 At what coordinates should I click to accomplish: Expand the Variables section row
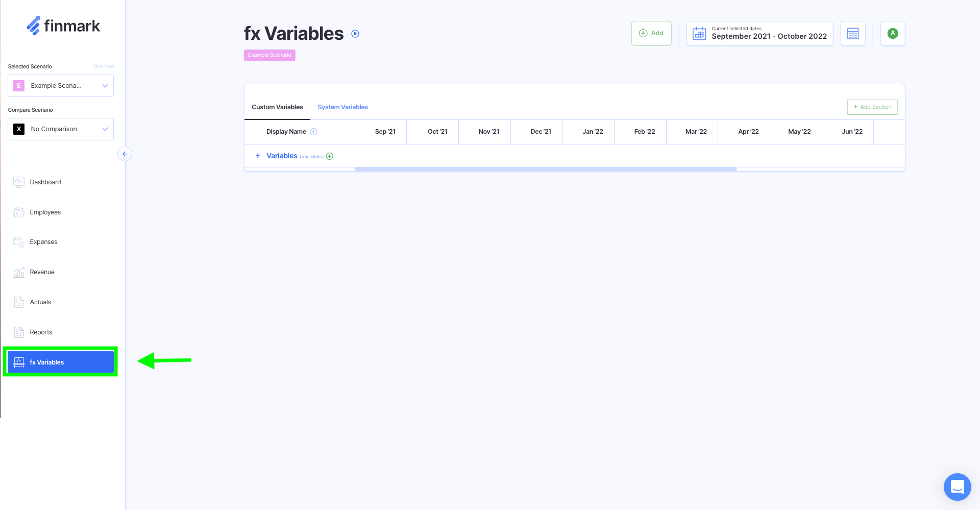(x=258, y=156)
